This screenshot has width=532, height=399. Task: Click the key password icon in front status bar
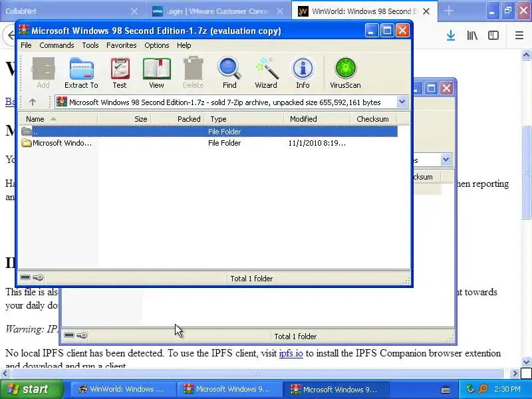tap(38, 277)
